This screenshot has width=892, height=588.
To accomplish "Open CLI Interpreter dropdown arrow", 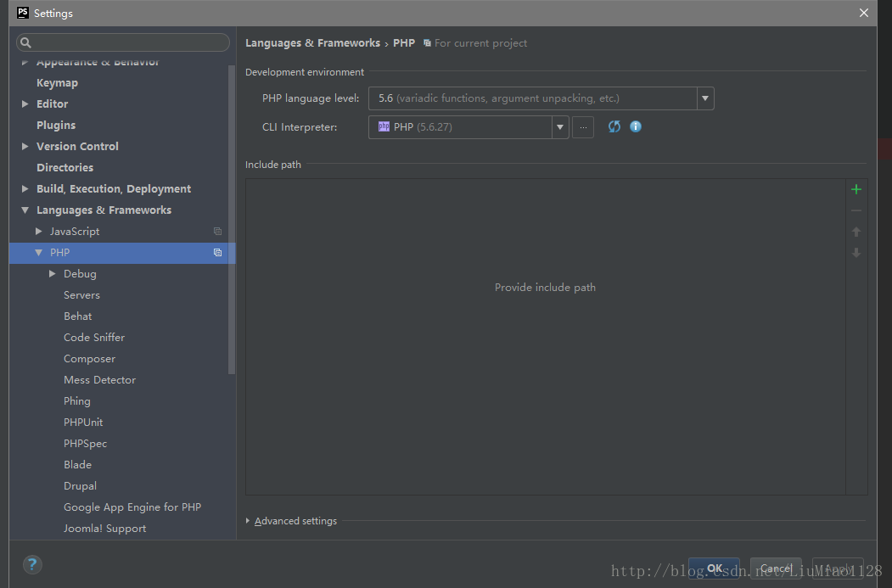I will (x=560, y=127).
